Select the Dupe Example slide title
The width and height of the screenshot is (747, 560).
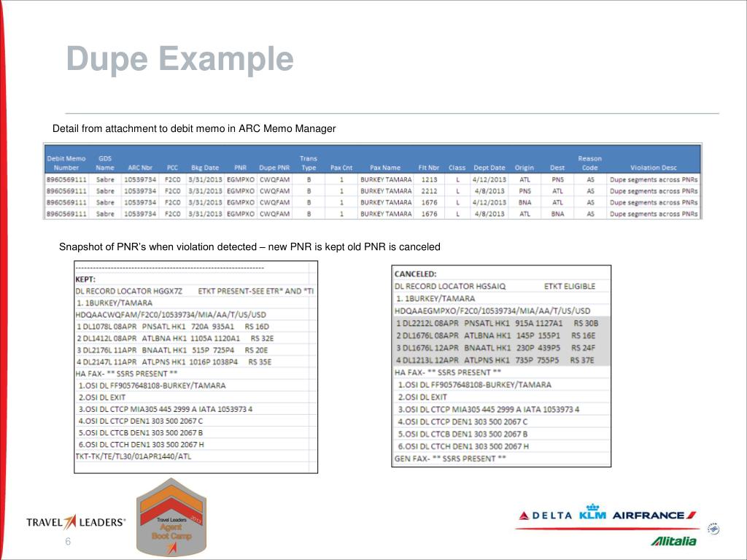[x=179, y=58]
